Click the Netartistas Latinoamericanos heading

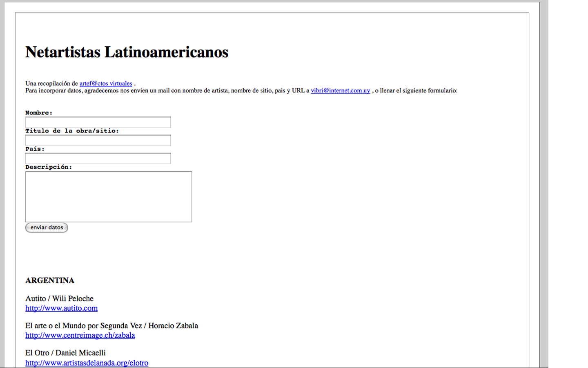127,52
